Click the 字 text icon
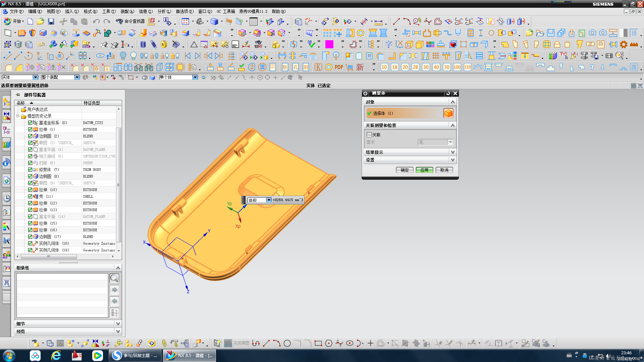This screenshot has width=644, height=362. click(x=388, y=44)
